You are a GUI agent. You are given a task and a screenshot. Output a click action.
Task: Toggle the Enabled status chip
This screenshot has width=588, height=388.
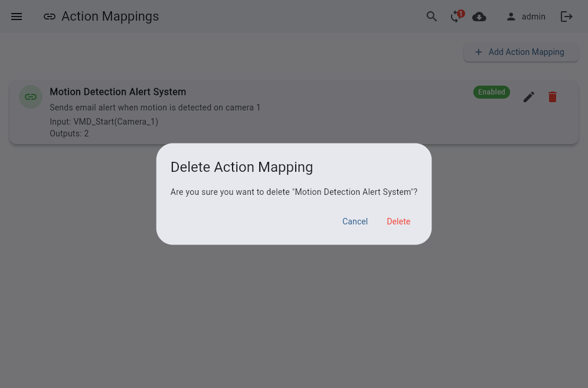pyautogui.click(x=491, y=92)
